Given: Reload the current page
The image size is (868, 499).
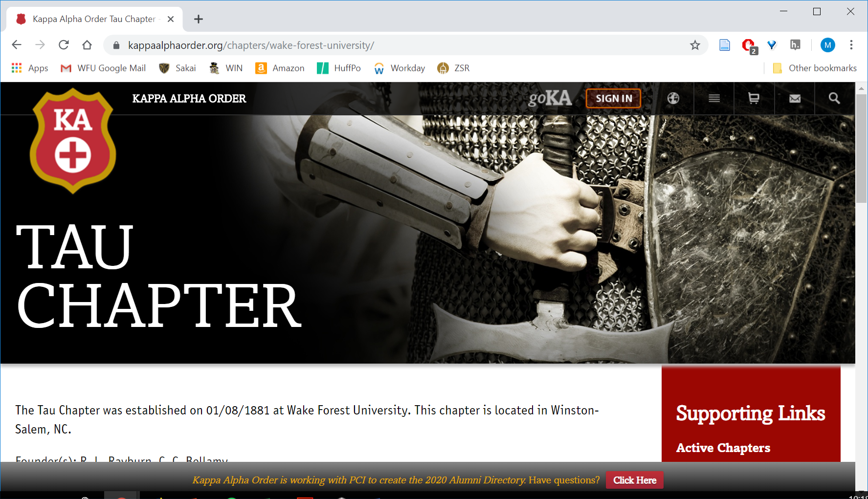Looking at the screenshot, I should [x=64, y=45].
